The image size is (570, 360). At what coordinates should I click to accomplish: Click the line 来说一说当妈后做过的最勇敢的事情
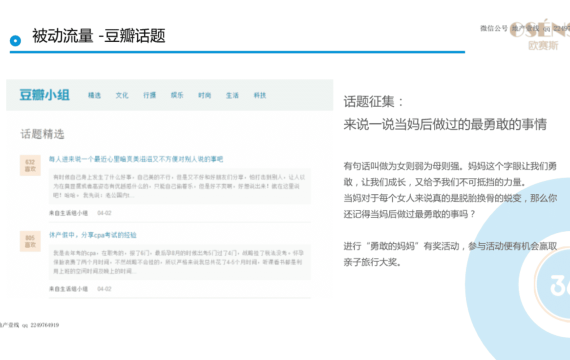pos(445,124)
